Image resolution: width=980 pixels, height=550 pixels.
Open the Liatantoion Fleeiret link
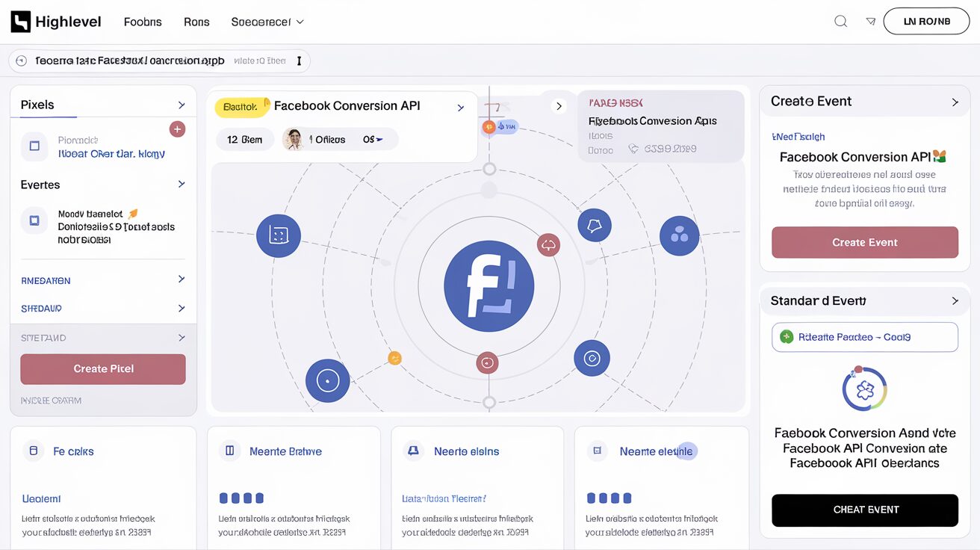(444, 498)
